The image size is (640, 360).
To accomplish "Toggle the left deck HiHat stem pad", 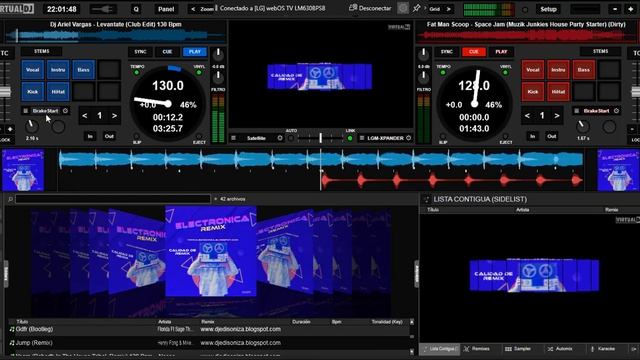I will (x=58, y=92).
